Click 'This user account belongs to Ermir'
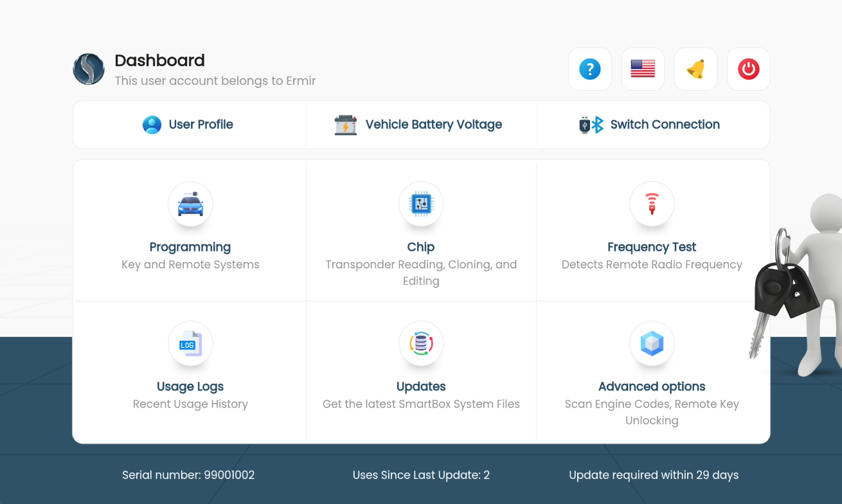The image size is (842, 504). (215, 81)
